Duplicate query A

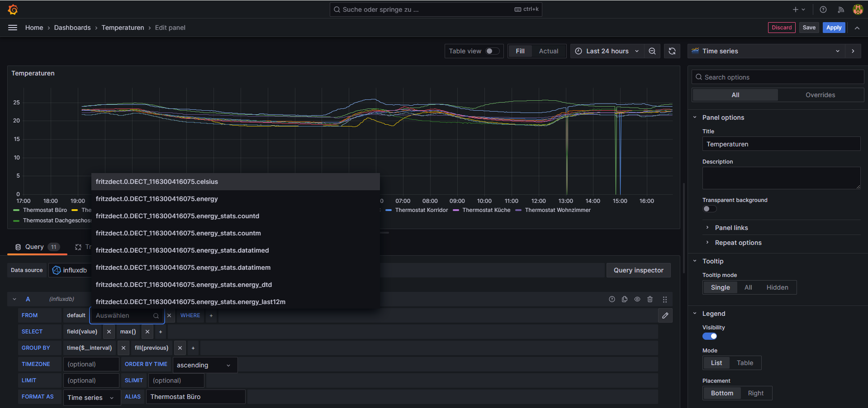click(x=625, y=299)
